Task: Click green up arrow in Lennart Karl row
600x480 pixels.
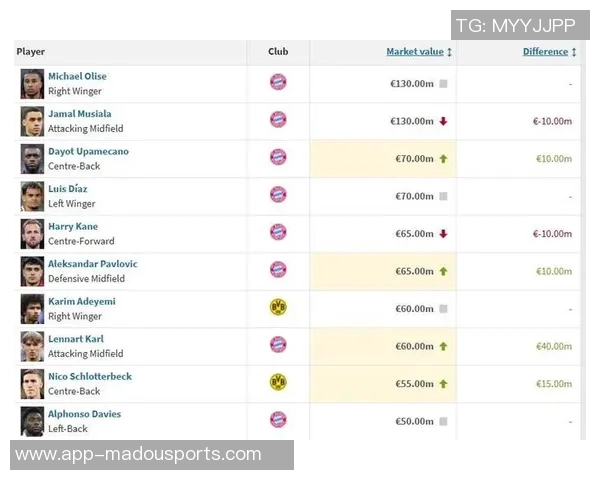Action: 443,346
